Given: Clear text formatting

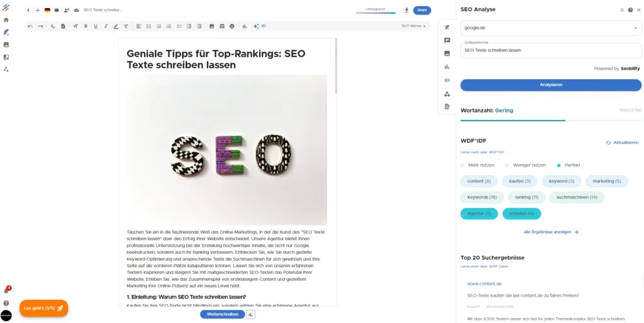Looking at the screenshot, I should point(126,26).
